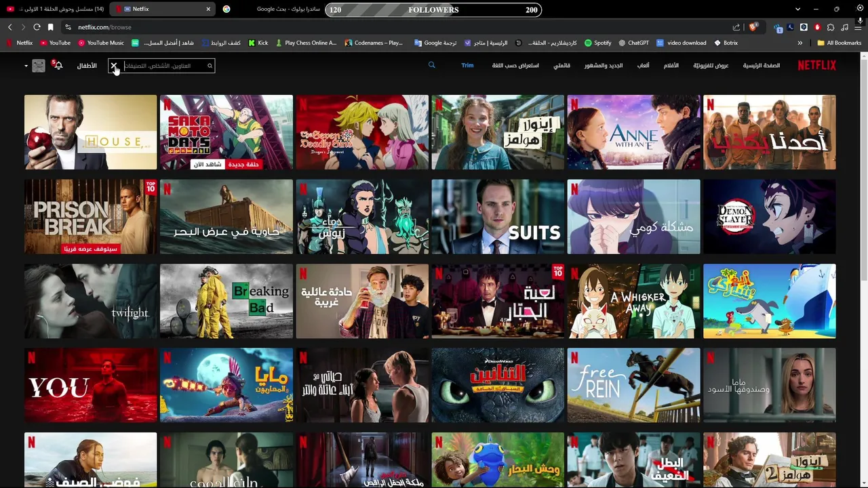The width and height of the screenshot is (868, 488).
Task: Open the Codenames bookmark
Action: tap(374, 43)
